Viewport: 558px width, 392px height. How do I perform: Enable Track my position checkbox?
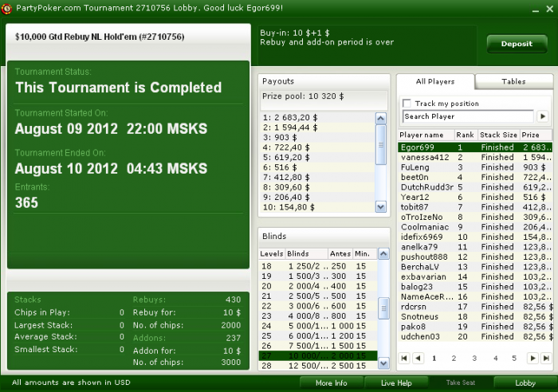click(x=407, y=104)
